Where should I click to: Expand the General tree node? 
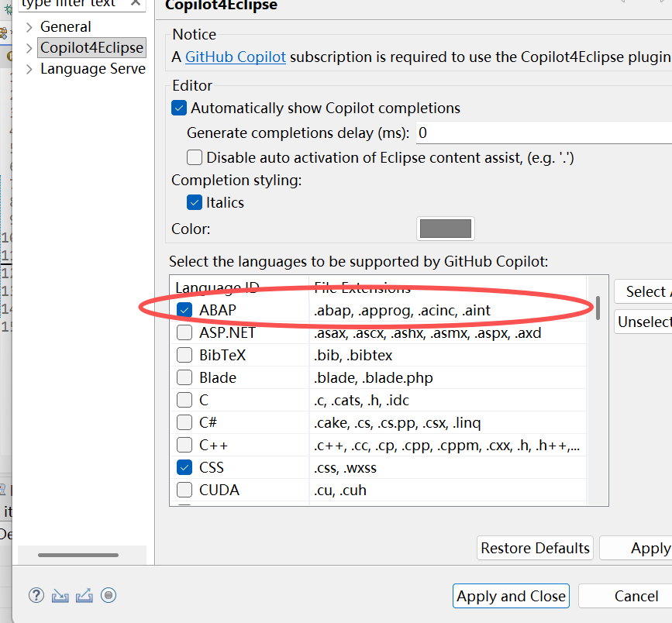pos(29,27)
